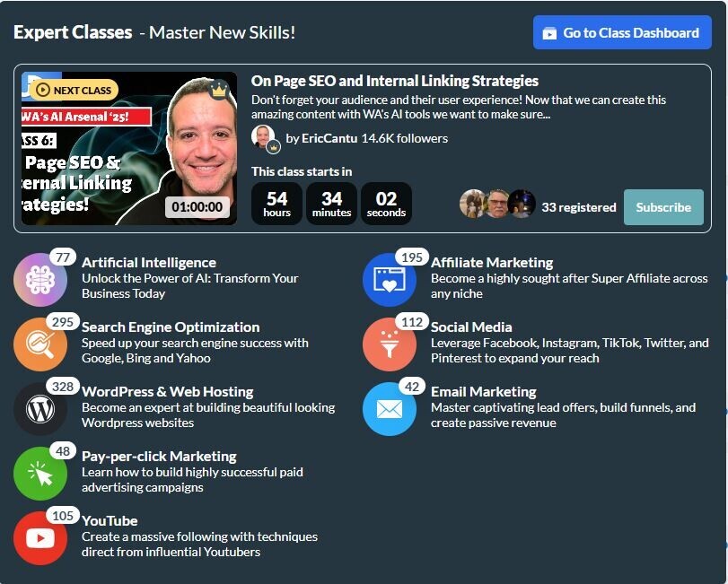The height and width of the screenshot is (584, 728).
Task: Open the Artificial Intelligence category heading
Action: [x=149, y=263]
